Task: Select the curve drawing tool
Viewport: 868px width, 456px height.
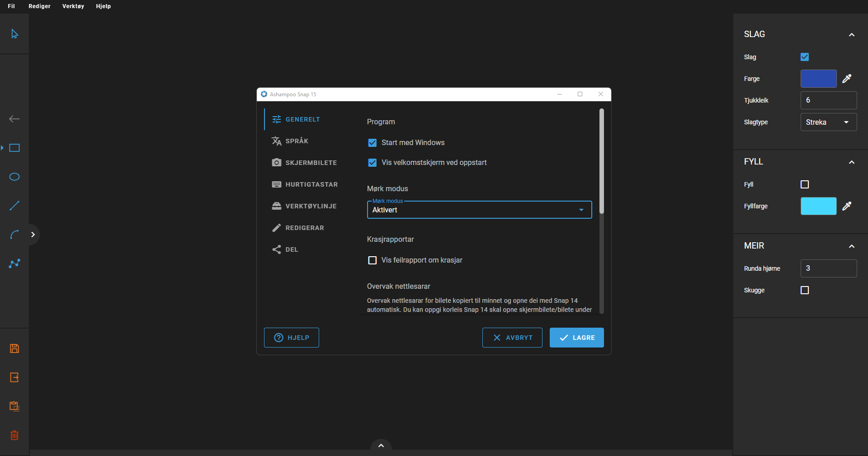Action: [x=14, y=235]
